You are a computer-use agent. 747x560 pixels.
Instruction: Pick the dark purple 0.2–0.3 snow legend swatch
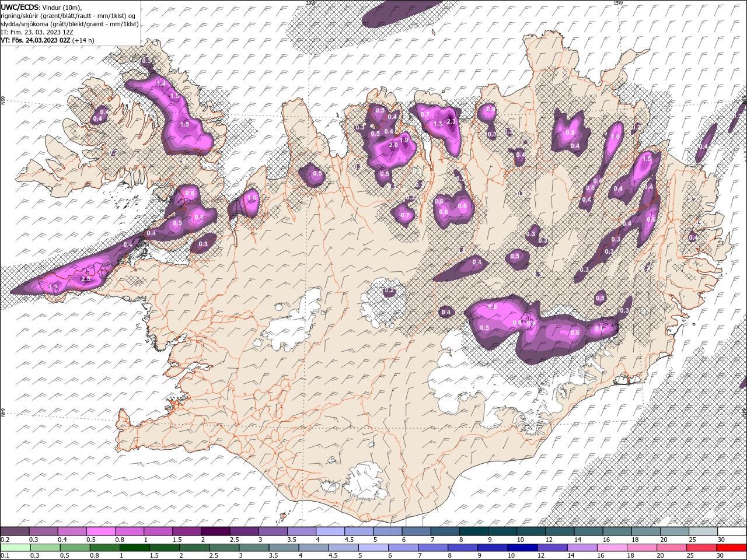click(x=15, y=531)
